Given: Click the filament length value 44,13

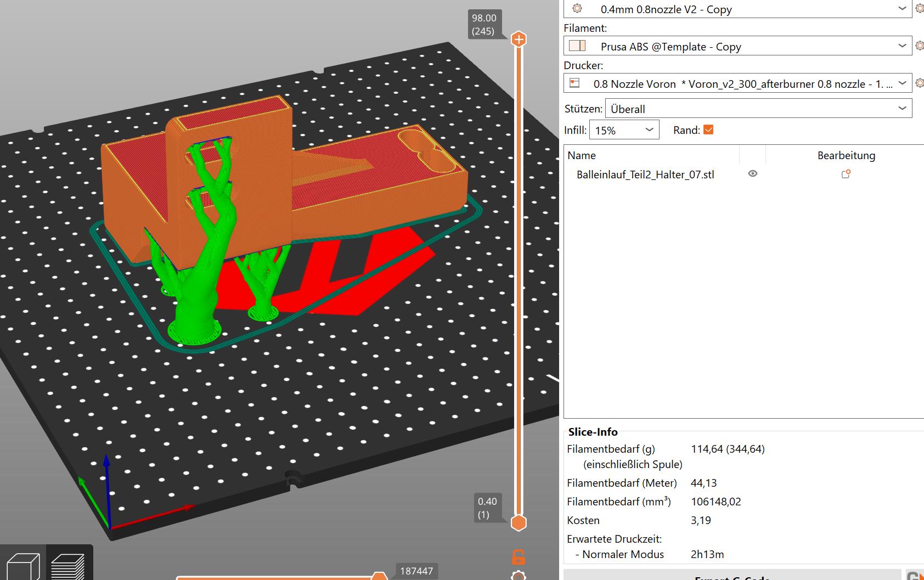Looking at the screenshot, I should point(703,483).
